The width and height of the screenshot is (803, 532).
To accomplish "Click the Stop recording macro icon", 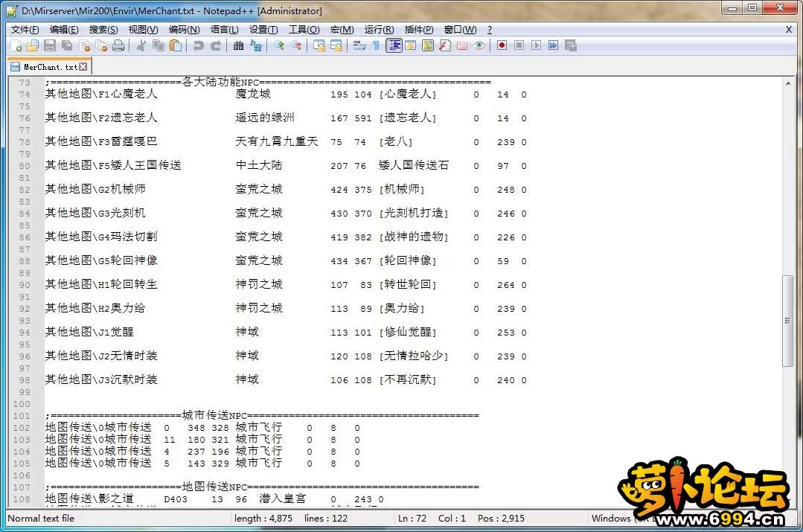I will click(519, 45).
